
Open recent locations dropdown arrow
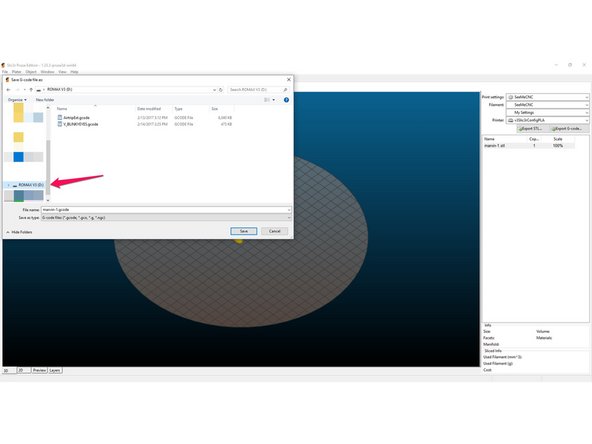[25, 90]
